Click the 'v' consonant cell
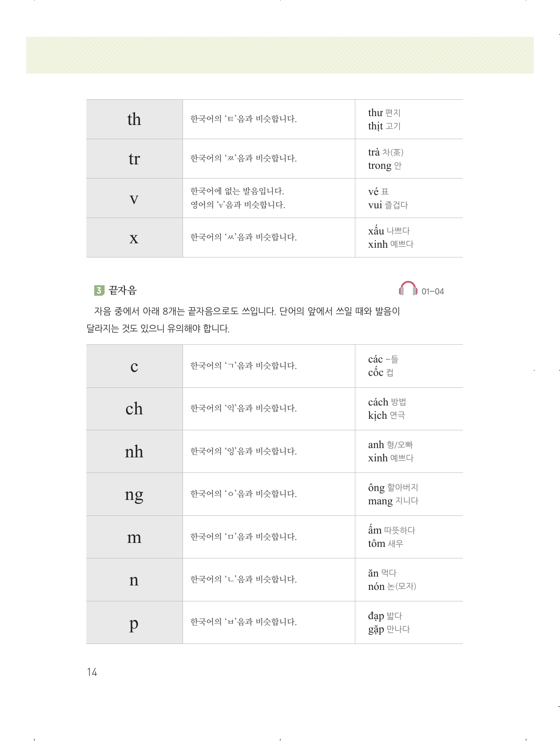Image resolution: width=560 pixels, height=741 pixels. click(134, 198)
